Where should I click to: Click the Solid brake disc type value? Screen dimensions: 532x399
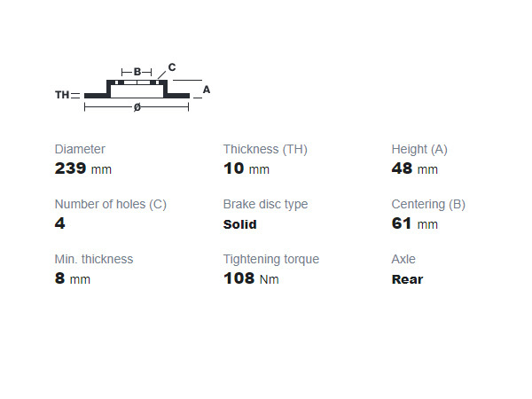(x=240, y=224)
